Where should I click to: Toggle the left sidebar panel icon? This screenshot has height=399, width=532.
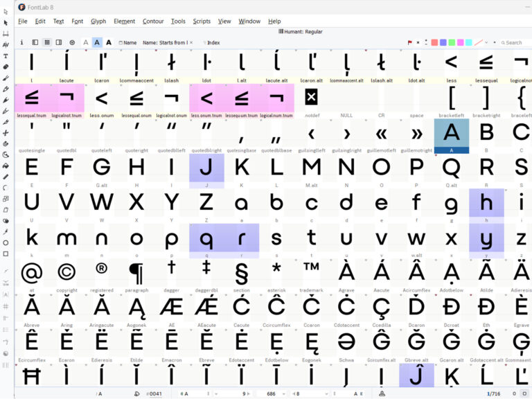(35, 42)
